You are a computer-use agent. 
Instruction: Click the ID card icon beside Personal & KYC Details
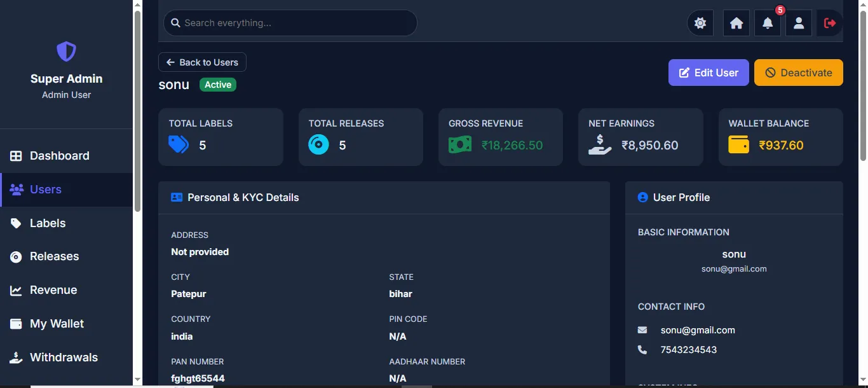pyautogui.click(x=177, y=198)
